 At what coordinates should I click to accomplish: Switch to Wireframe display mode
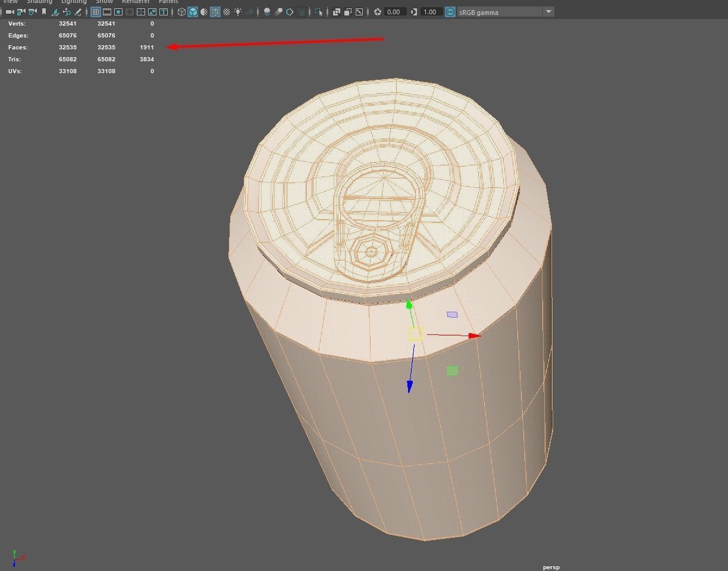point(181,12)
